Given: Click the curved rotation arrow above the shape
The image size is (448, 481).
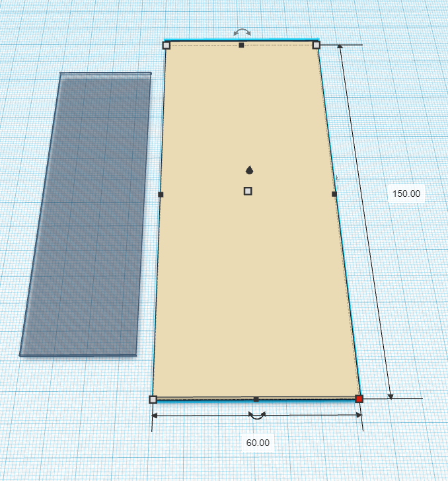Looking at the screenshot, I should pos(242,32).
